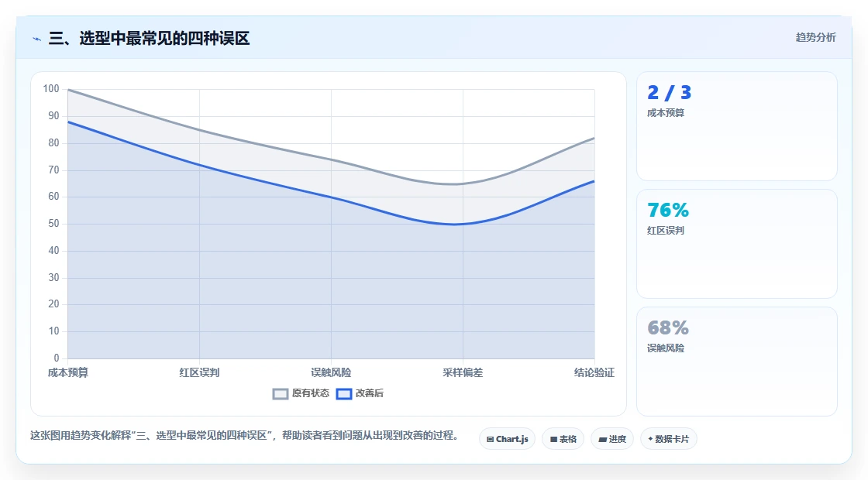Click the lightning icon beside section title
This screenshot has width=868, height=480.
37,39
